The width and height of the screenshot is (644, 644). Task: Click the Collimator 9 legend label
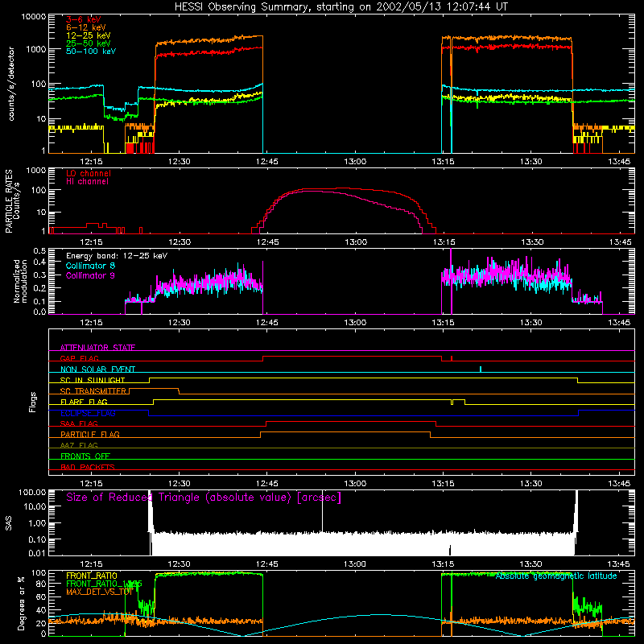pos(90,275)
